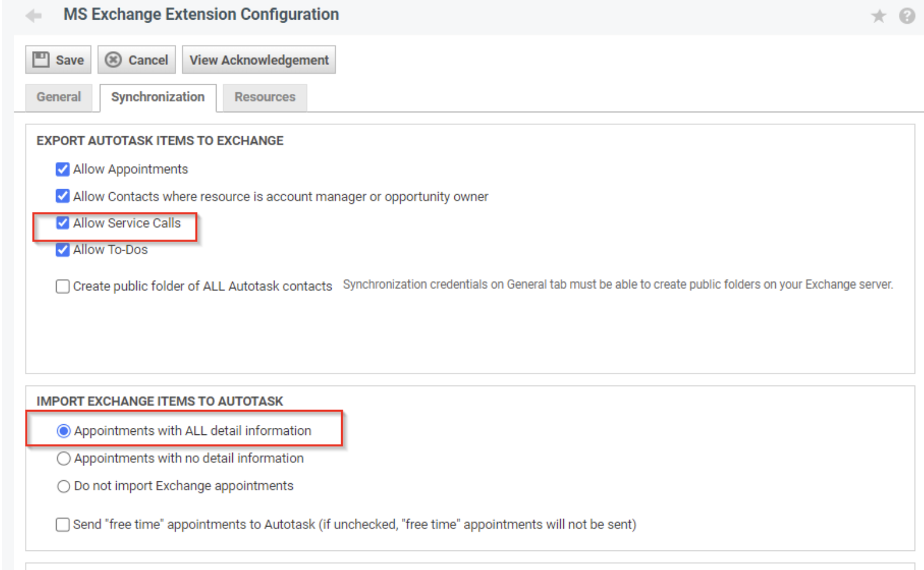The image size is (924, 570).
Task: Enable Send free time appointments to Autotask
Action: pyautogui.click(x=63, y=525)
